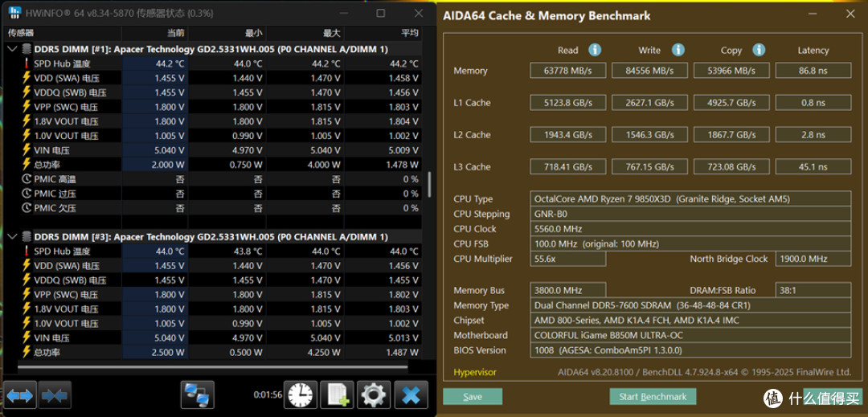The width and height of the screenshot is (868, 417).
Task: Click the CPU Multiplier 55.6x field
Action: (x=568, y=258)
